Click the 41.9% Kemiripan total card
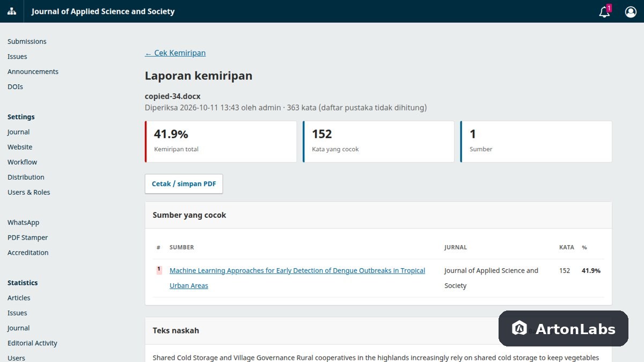The height and width of the screenshot is (362, 644). (221, 142)
